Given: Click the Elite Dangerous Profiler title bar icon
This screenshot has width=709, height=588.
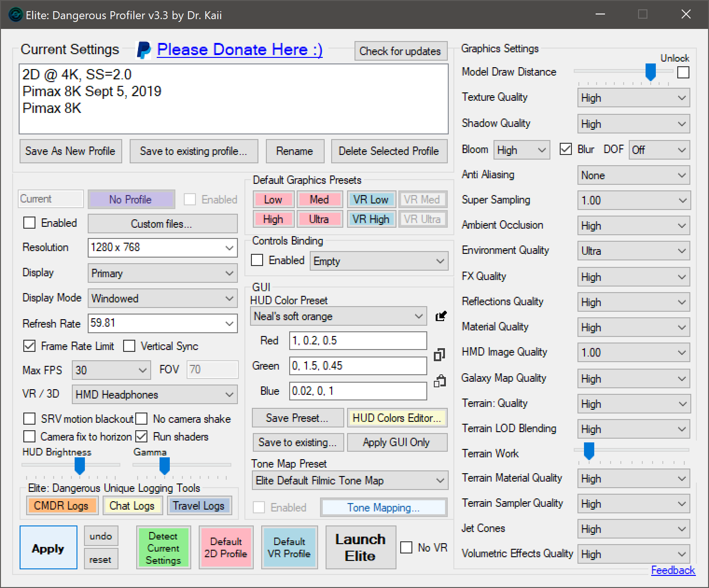Looking at the screenshot, I should click(15, 15).
